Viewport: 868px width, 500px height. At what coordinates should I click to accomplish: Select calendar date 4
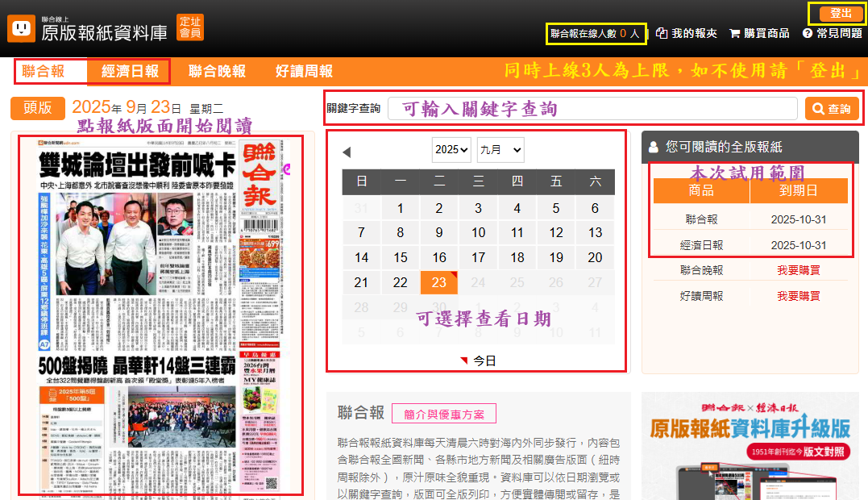tap(517, 208)
